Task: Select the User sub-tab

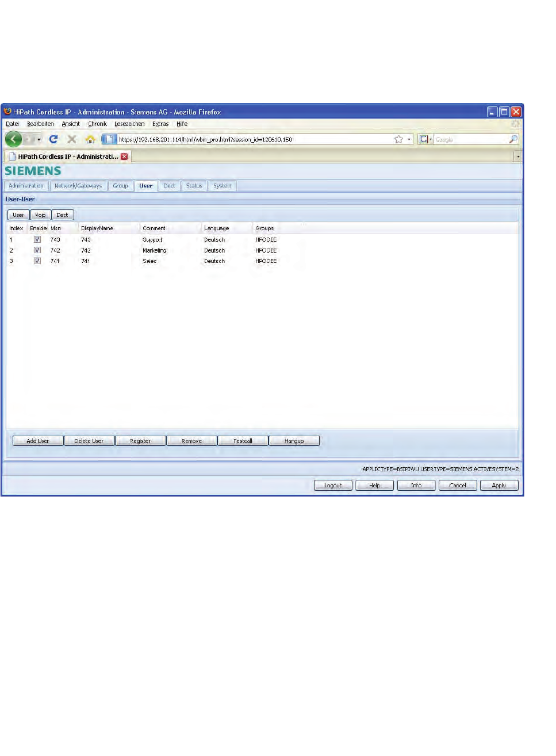Action: click(18, 215)
